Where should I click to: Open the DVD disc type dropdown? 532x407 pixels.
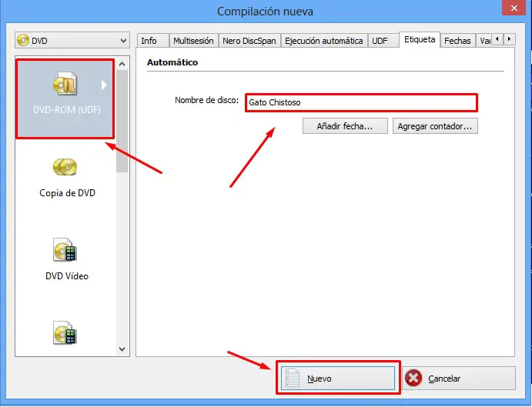[x=72, y=40]
